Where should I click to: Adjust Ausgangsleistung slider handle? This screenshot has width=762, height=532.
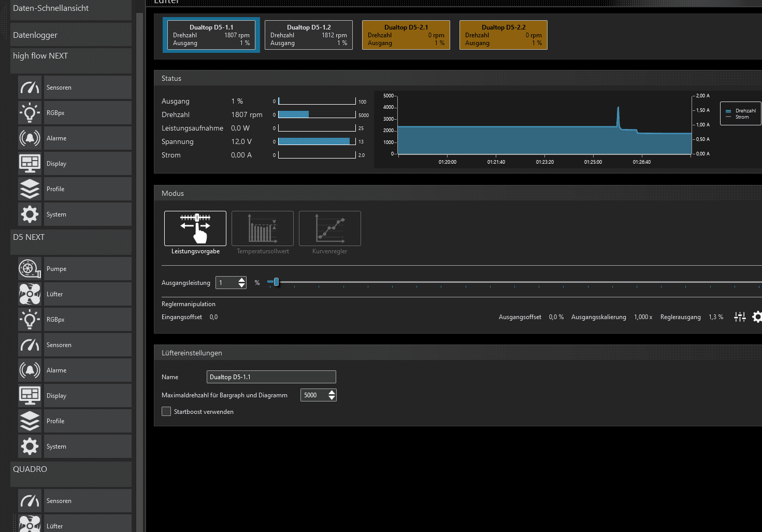pos(276,282)
